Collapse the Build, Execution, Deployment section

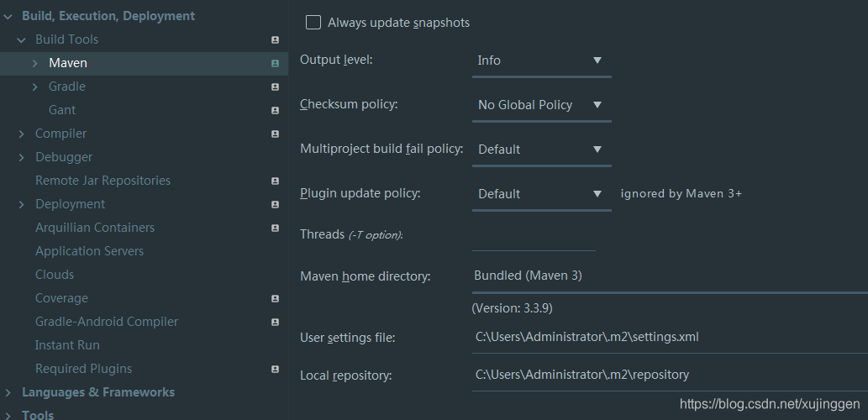(8, 16)
